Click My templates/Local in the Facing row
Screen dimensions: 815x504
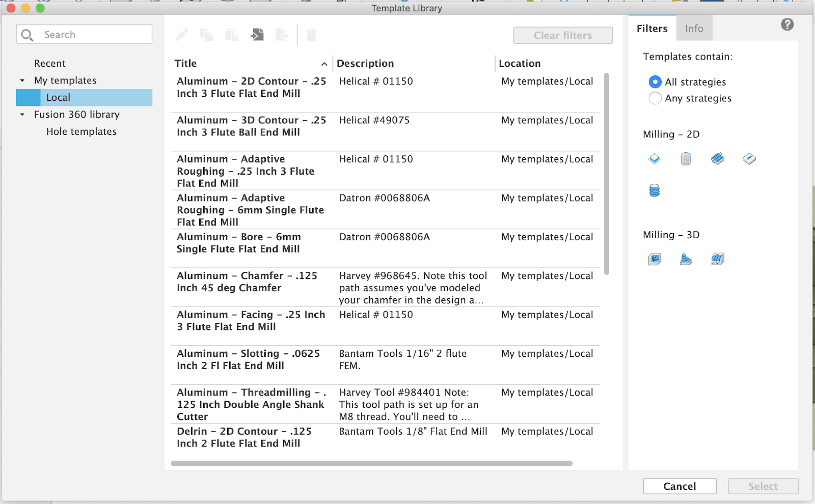pyautogui.click(x=547, y=315)
